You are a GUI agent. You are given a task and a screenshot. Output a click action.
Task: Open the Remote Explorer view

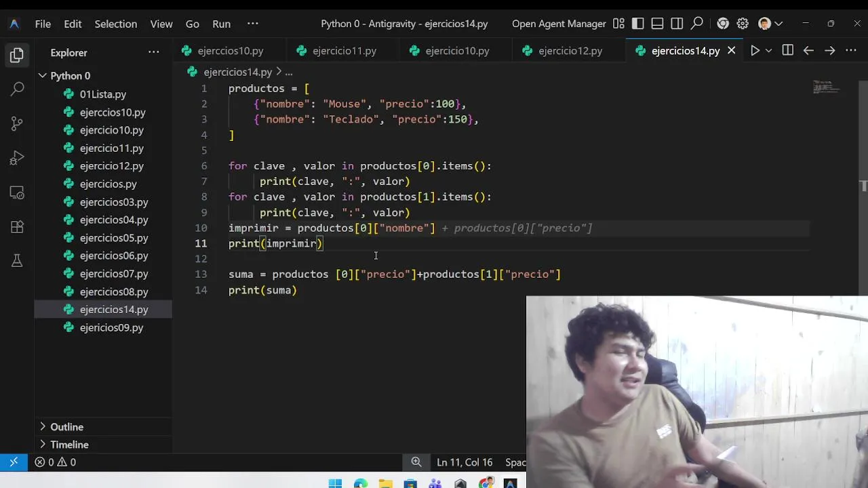(x=17, y=192)
